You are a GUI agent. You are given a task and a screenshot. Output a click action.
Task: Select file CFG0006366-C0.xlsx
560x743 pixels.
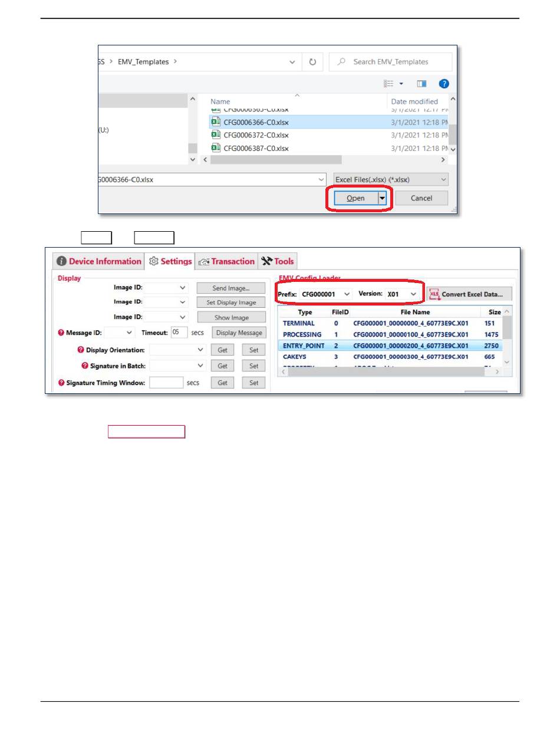[x=256, y=123]
